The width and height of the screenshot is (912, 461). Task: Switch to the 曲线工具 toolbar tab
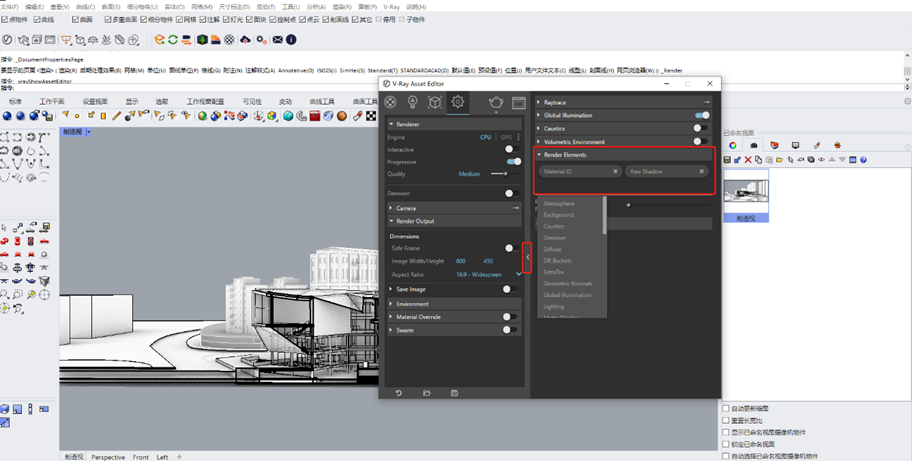(x=322, y=101)
